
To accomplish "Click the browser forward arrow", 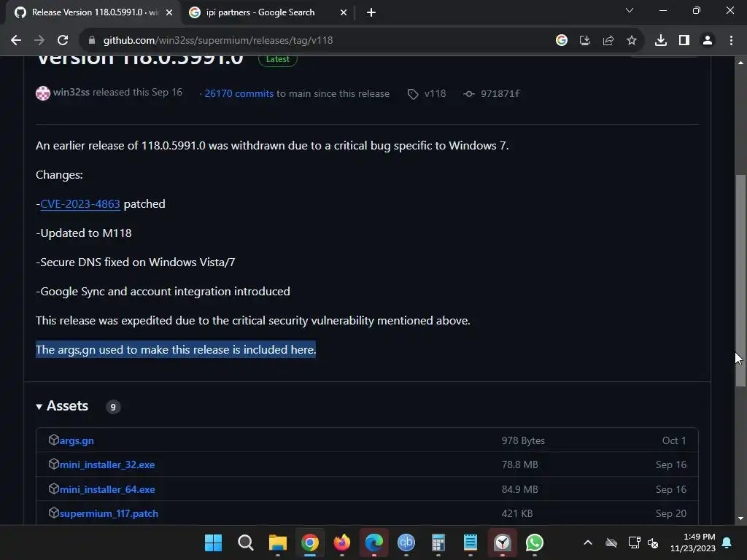I will click(x=39, y=41).
